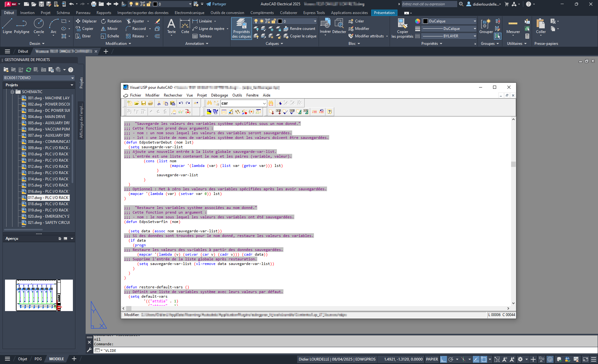Click Open file icon in Visual LISP toolbar

tap(136, 103)
